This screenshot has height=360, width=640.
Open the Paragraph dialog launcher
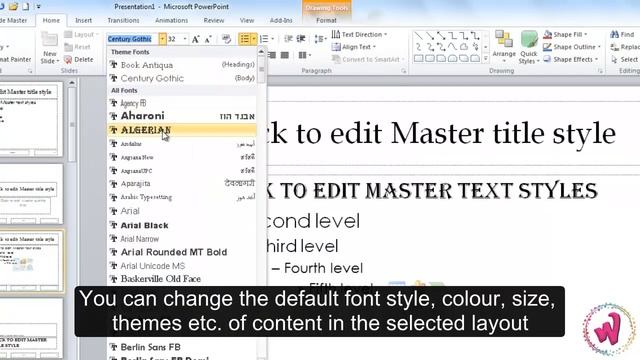[404, 71]
